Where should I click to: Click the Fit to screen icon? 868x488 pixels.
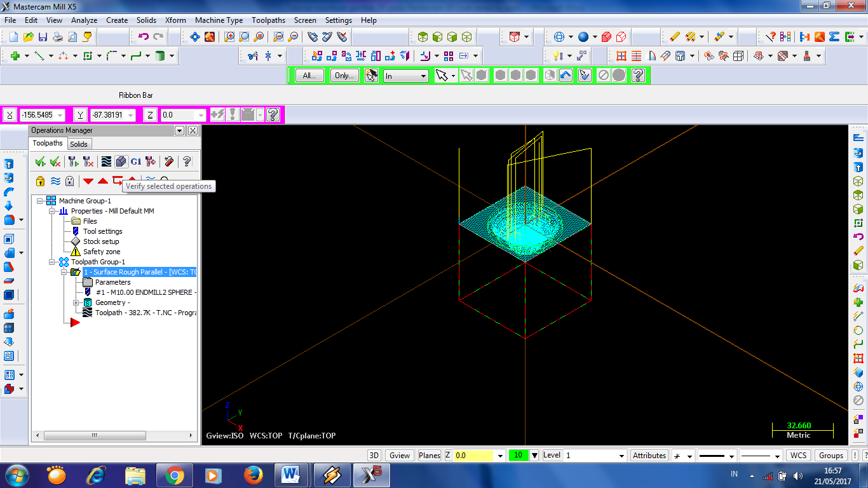pyautogui.click(x=195, y=37)
